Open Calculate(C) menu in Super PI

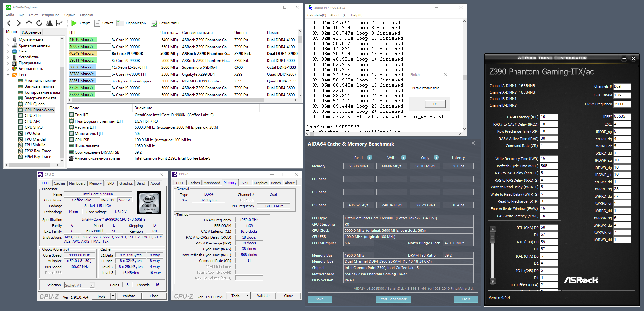pos(316,15)
